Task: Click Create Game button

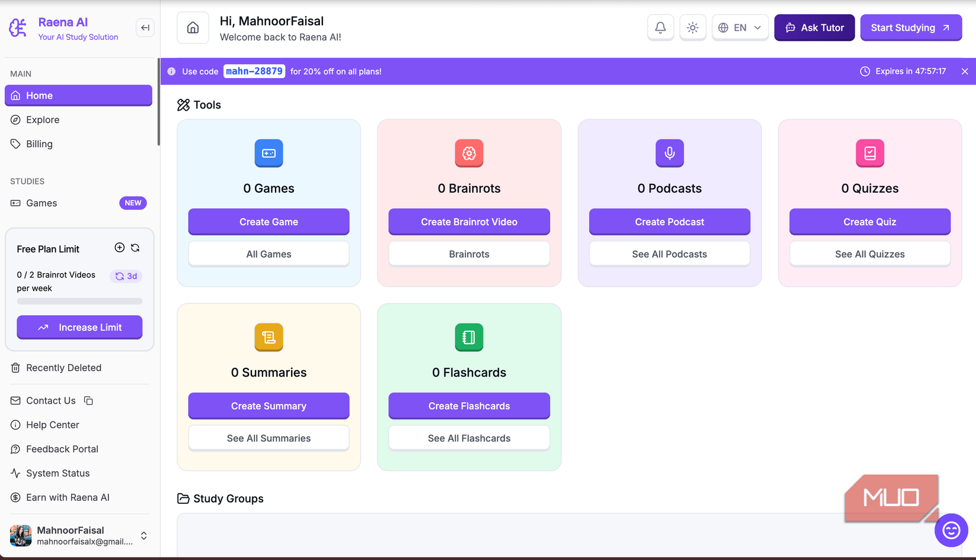Action: (269, 222)
